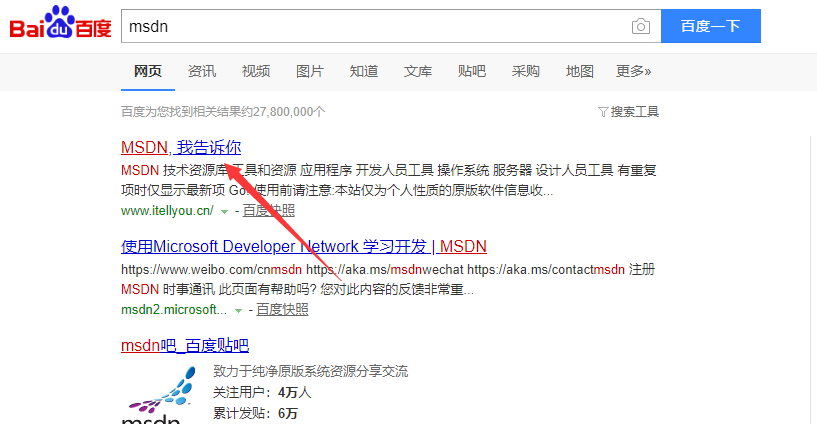Expand the 更多» tab options
This screenshot has width=817, height=424.
634,71
